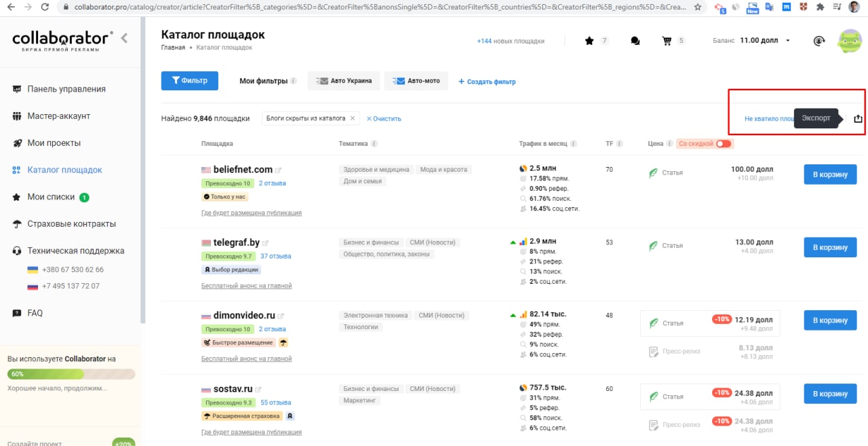
Task: Click the Здоровье и медицина topic tag
Action: pos(376,170)
